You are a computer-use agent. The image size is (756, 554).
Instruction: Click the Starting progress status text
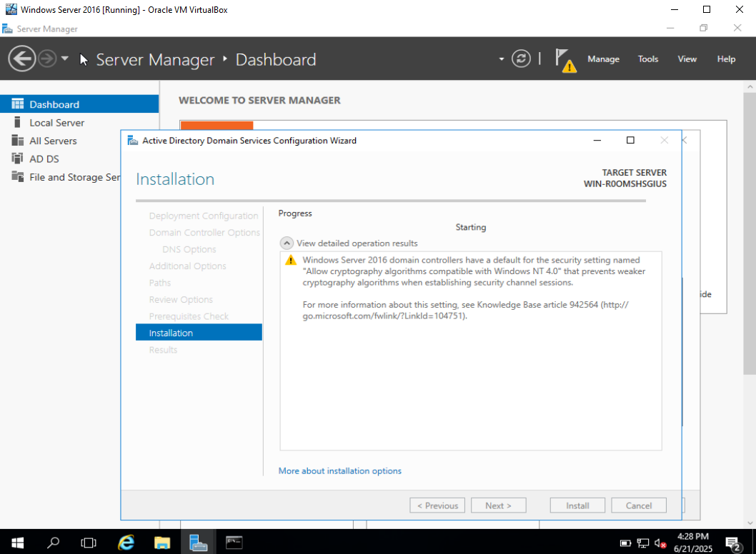[x=471, y=227]
